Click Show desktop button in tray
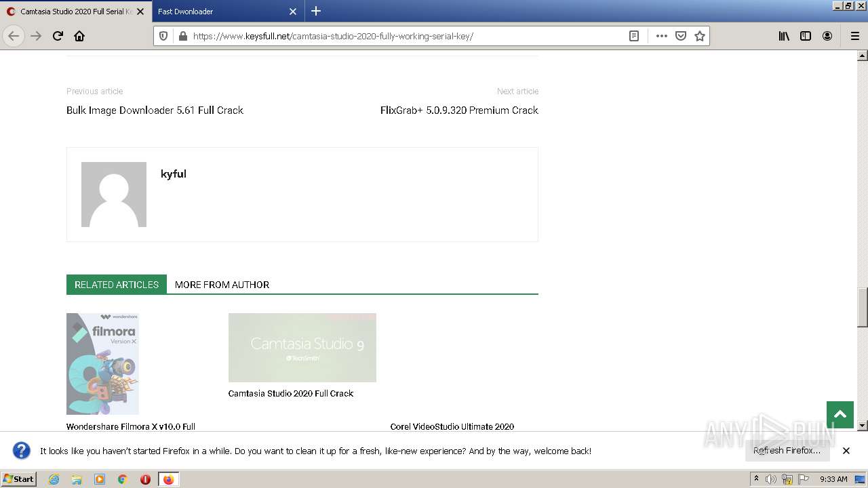 pos(861,479)
